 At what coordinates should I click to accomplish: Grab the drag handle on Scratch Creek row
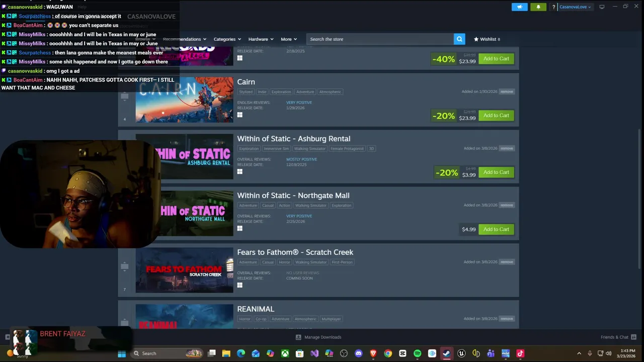(x=125, y=266)
